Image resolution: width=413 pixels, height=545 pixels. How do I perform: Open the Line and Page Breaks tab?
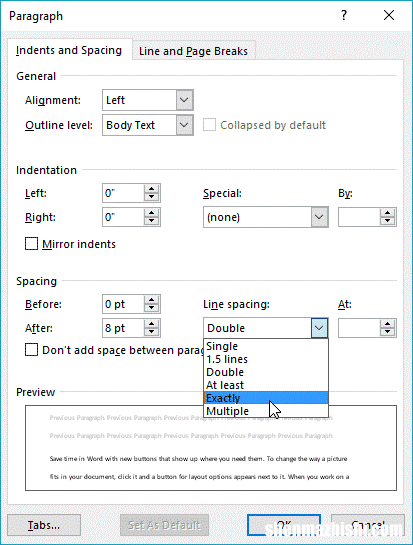click(193, 51)
